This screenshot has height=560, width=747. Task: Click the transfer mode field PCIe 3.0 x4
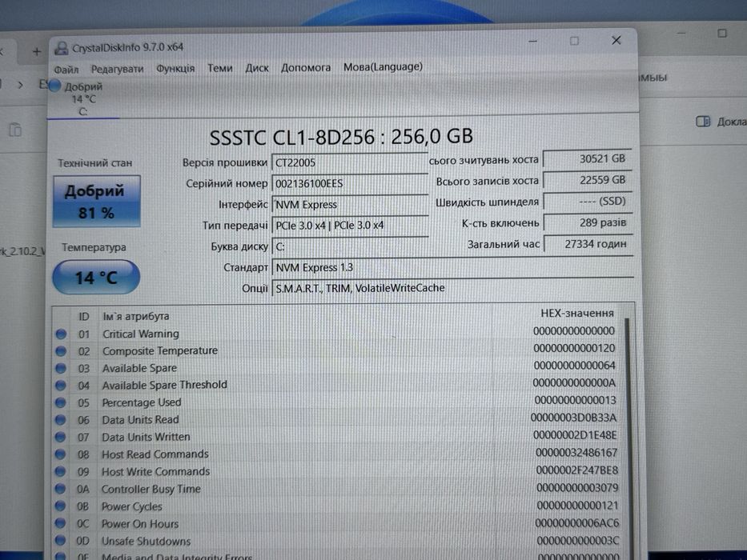click(350, 226)
